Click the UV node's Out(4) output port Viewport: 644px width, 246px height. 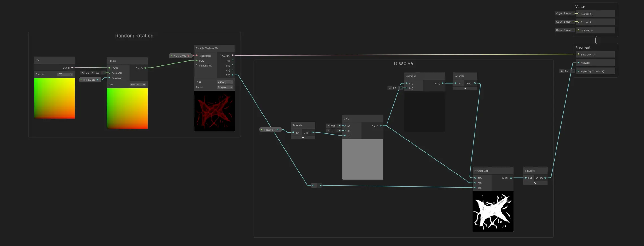click(72, 68)
